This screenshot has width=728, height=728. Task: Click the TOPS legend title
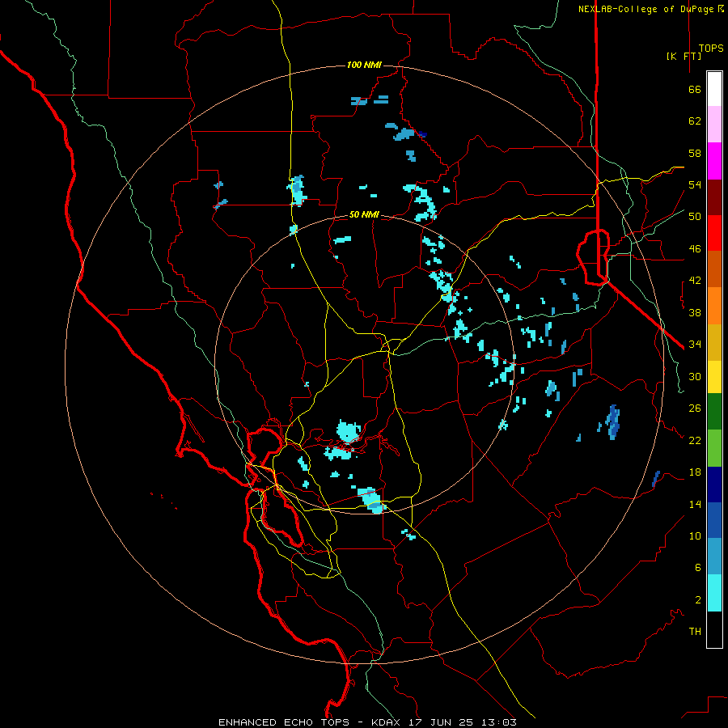click(x=711, y=49)
